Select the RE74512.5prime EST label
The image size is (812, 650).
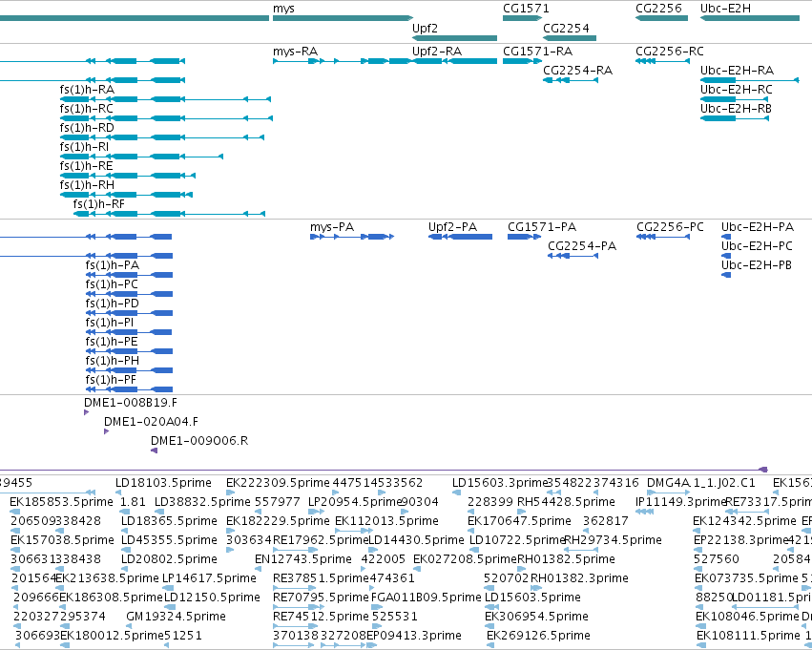pos(321,617)
